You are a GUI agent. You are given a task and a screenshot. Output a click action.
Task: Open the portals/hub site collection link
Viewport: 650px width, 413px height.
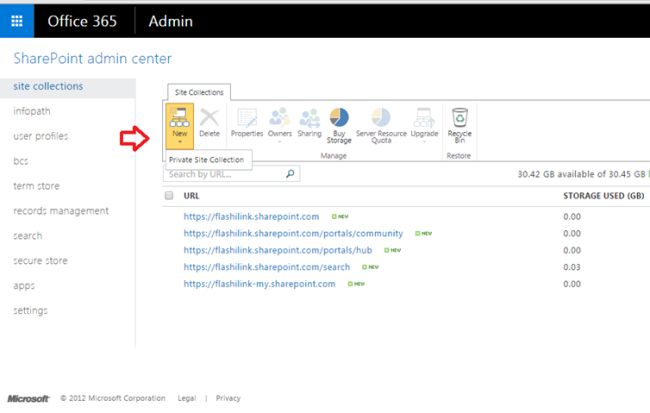[278, 250]
